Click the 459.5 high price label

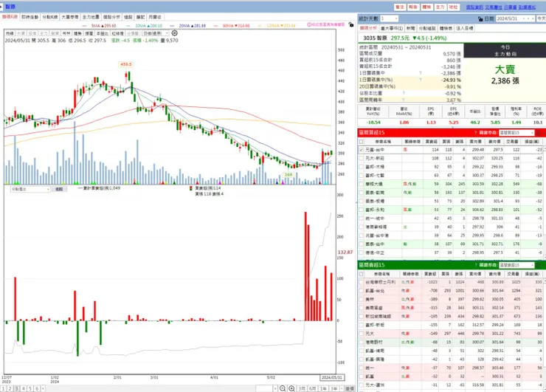click(125, 64)
